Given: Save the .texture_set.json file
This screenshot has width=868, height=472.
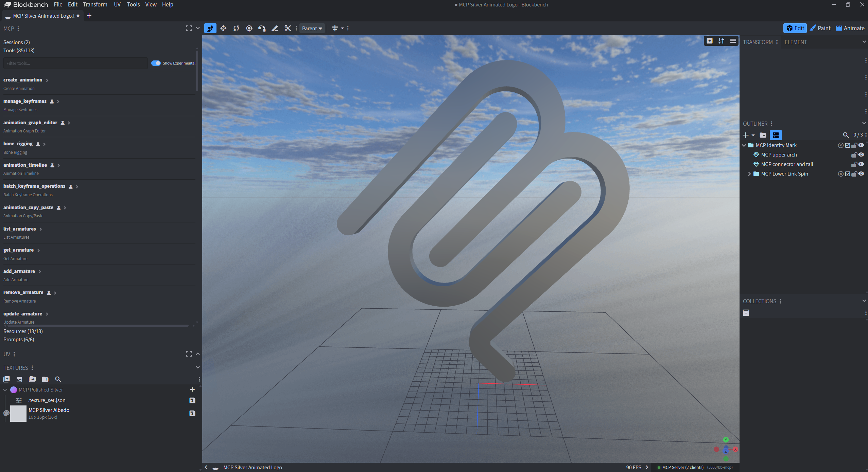Looking at the screenshot, I should coord(192,400).
